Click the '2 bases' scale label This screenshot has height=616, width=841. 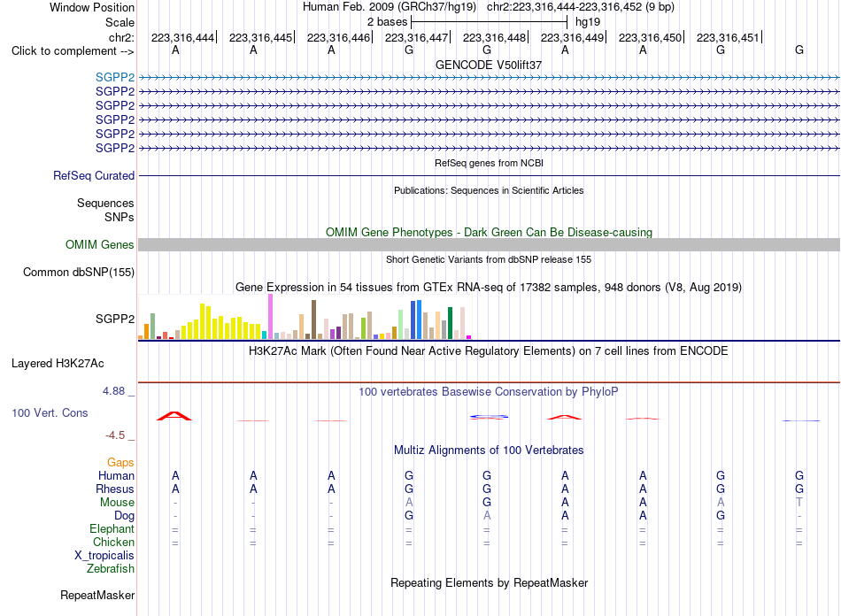[387, 22]
